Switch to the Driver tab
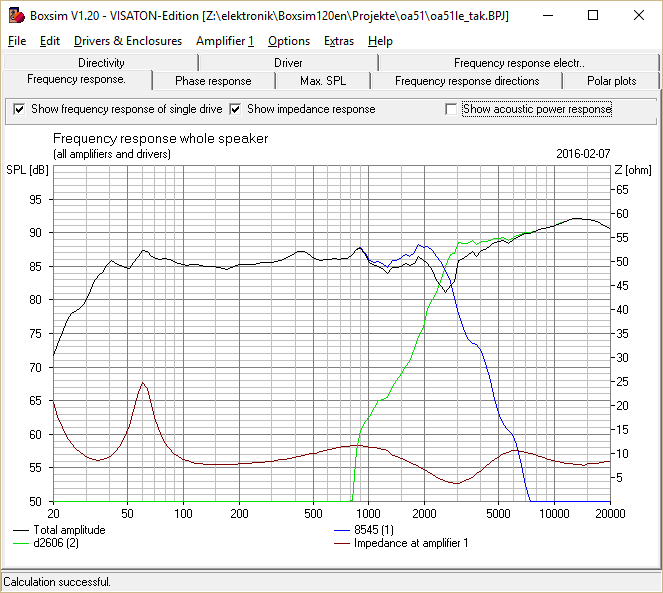Image resolution: width=663 pixels, height=593 pixels. pyautogui.click(x=288, y=63)
